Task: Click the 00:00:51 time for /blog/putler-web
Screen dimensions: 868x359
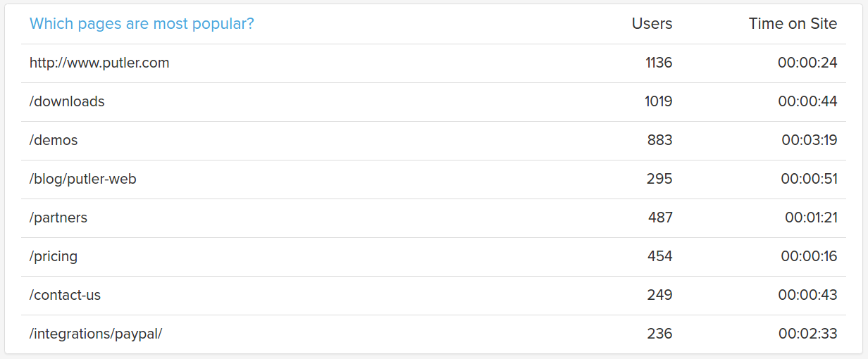Action: pos(809,179)
